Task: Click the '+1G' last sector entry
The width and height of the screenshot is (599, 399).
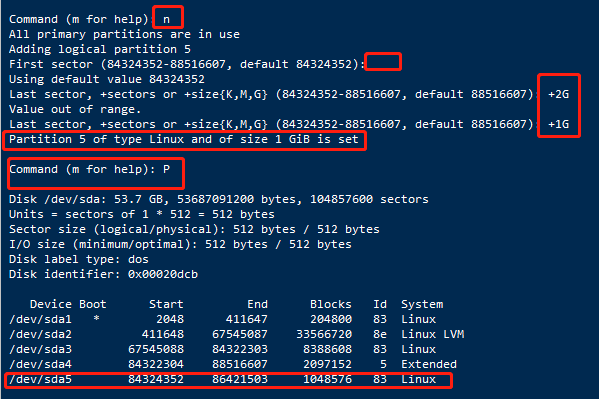Action: (559, 124)
